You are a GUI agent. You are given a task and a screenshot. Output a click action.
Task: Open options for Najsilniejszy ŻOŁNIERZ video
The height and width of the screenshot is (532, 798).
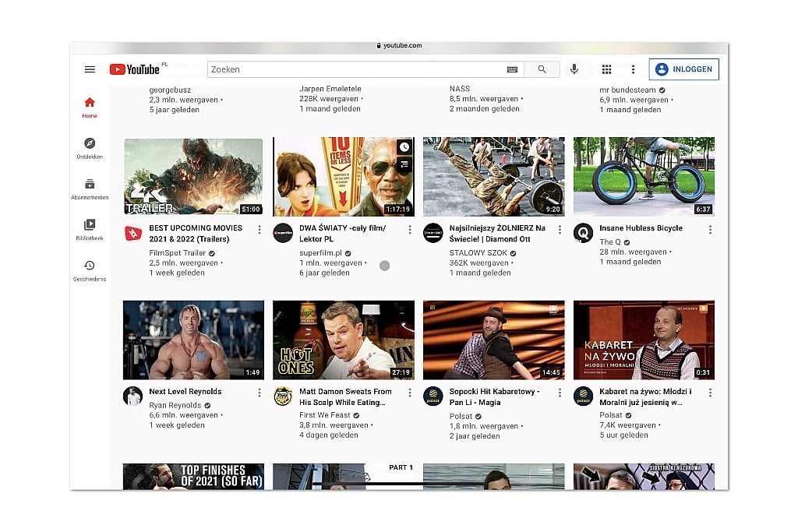[560, 230]
